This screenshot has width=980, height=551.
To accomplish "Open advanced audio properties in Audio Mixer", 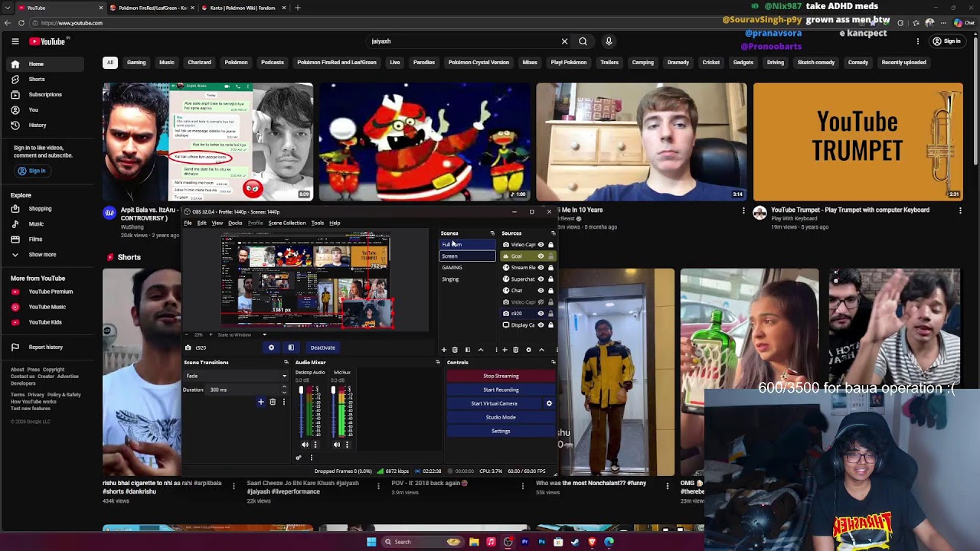I will [299, 458].
